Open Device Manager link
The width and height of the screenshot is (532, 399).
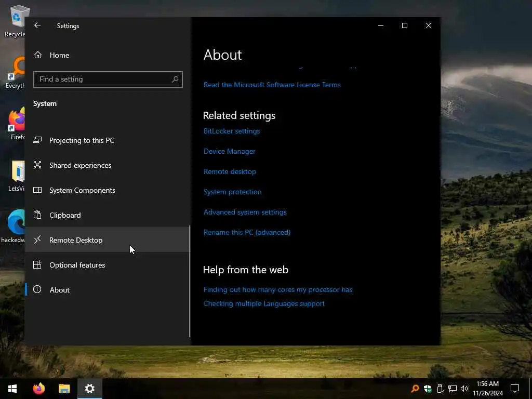click(x=229, y=151)
